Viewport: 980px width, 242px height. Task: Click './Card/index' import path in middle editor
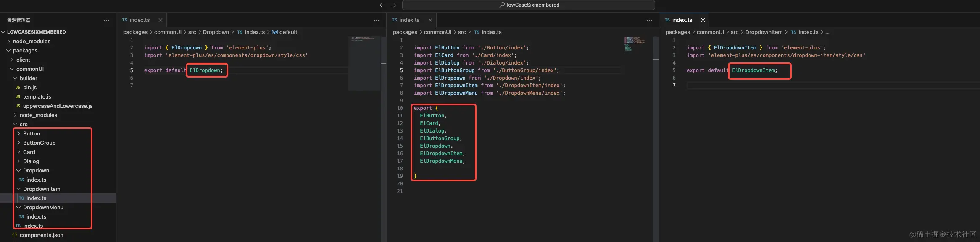[493, 55]
